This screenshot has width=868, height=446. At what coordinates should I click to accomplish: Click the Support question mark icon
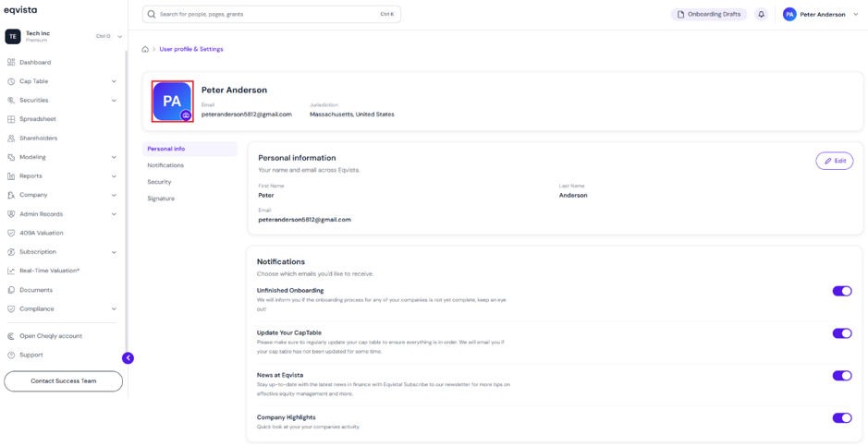coord(11,355)
